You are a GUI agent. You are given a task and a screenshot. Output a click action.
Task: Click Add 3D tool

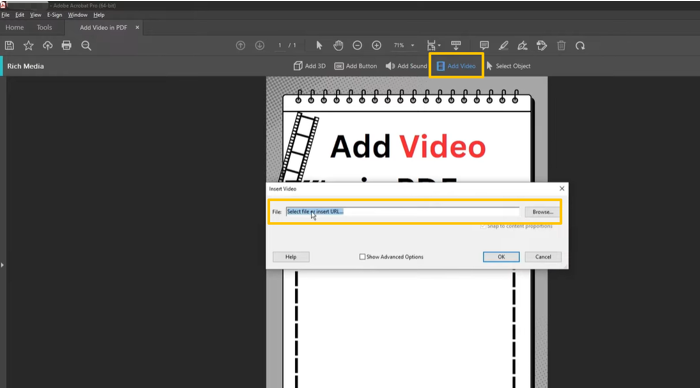pyautogui.click(x=309, y=66)
